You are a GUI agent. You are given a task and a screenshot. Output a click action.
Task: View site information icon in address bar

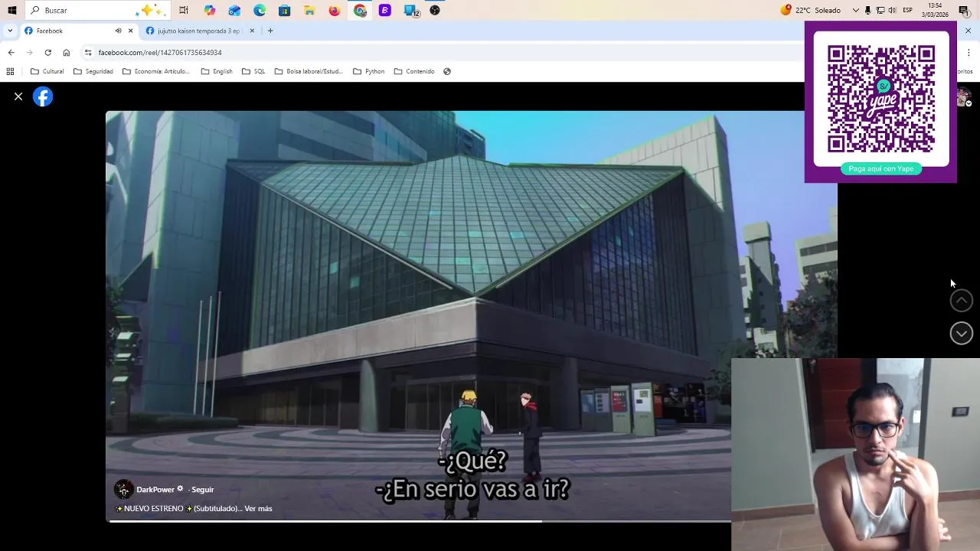[88, 52]
